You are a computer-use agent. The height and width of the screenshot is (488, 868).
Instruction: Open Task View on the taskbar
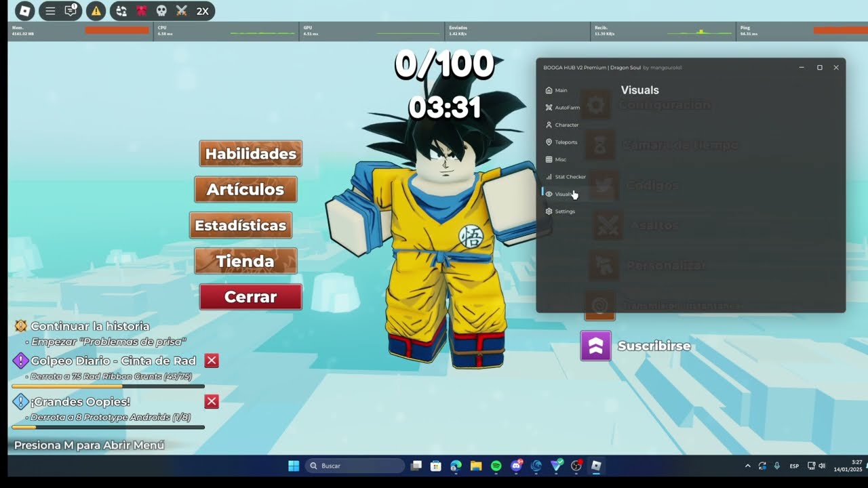coord(416,466)
